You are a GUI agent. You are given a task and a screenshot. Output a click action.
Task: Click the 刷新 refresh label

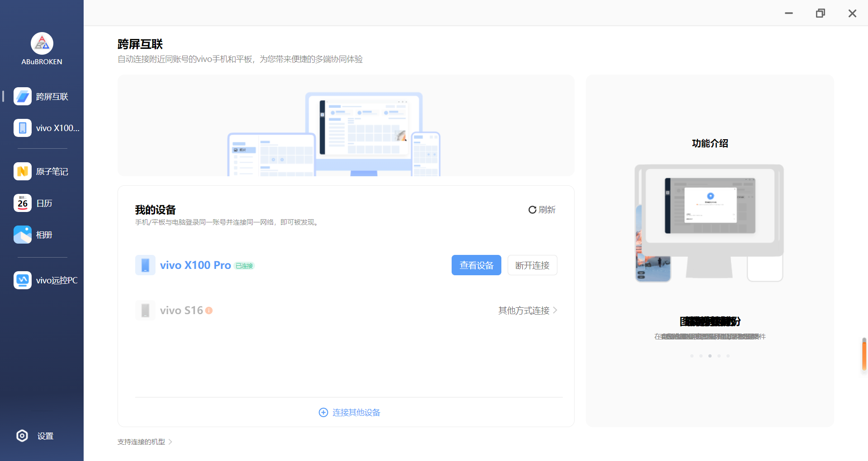547,210
